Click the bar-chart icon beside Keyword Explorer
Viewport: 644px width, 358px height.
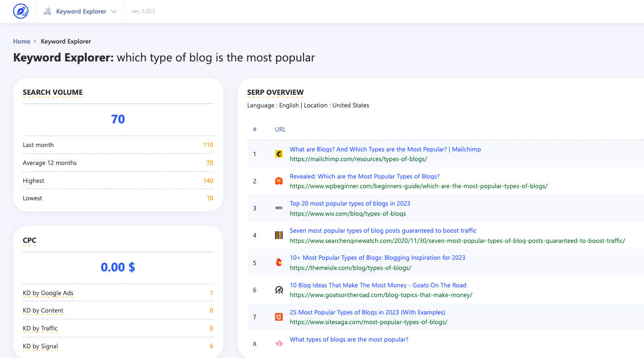tap(47, 11)
